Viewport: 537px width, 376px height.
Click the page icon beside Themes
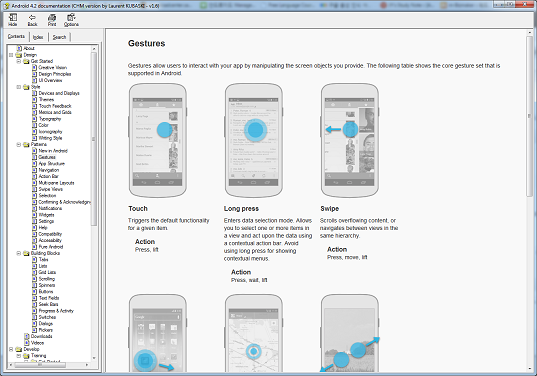point(34,100)
